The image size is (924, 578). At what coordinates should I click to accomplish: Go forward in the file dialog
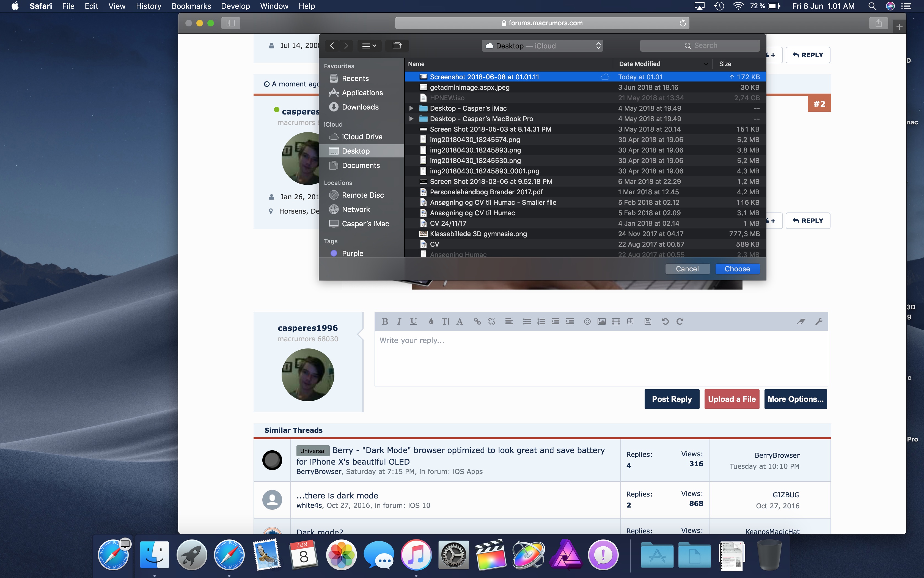tap(346, 45)
